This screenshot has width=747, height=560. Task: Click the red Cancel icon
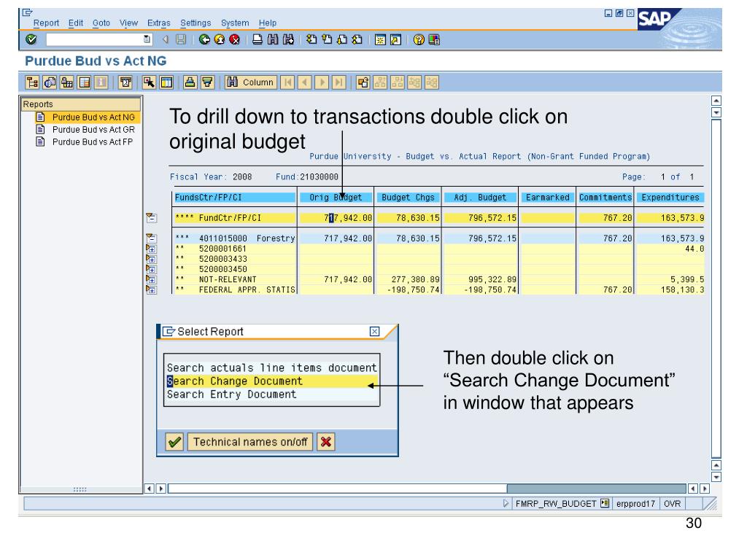[234, 40]
